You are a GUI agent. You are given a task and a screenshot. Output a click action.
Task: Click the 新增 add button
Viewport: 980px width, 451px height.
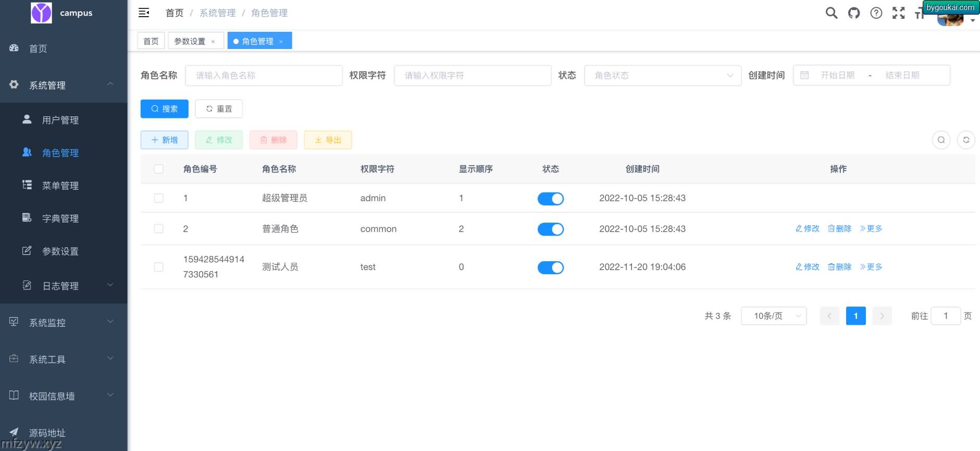(x=164, y=140)
